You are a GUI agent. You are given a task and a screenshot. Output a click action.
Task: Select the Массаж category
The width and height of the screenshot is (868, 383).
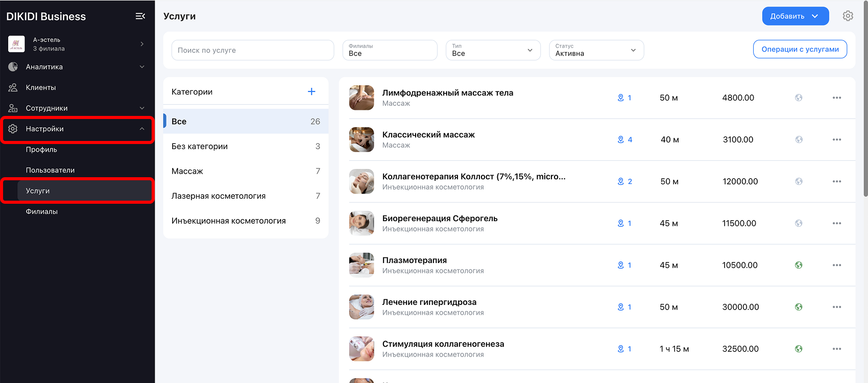(246, 171)
